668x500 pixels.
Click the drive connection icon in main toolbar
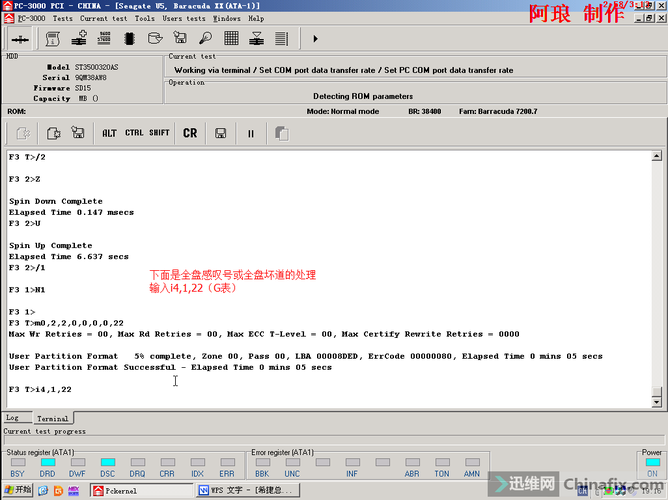tap(20, 39)
